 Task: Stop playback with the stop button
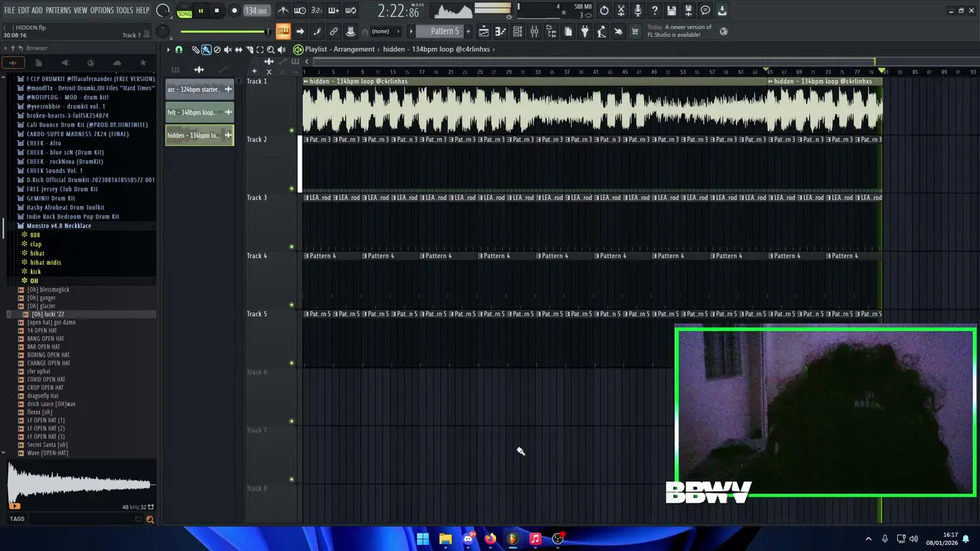pos(217,11)
